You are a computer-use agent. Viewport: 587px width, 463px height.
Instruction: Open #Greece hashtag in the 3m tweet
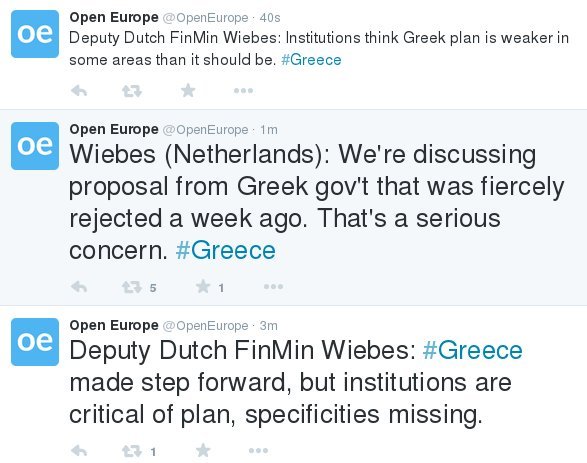(472, 350)
